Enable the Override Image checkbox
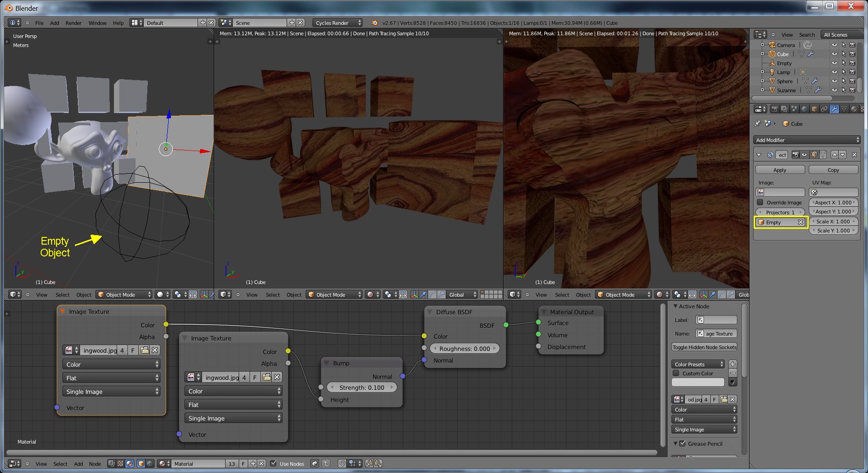The image size is (868, 473). 760,203
